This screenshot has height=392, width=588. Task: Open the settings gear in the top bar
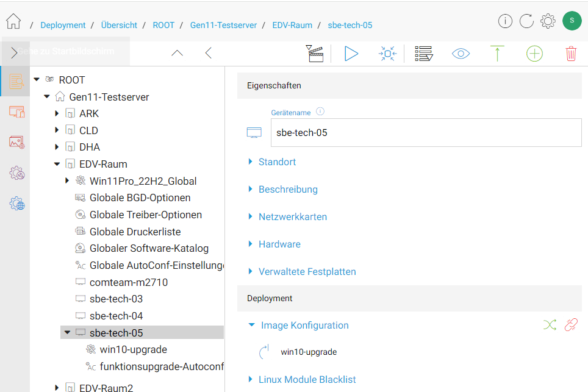(x=548, y=20)
